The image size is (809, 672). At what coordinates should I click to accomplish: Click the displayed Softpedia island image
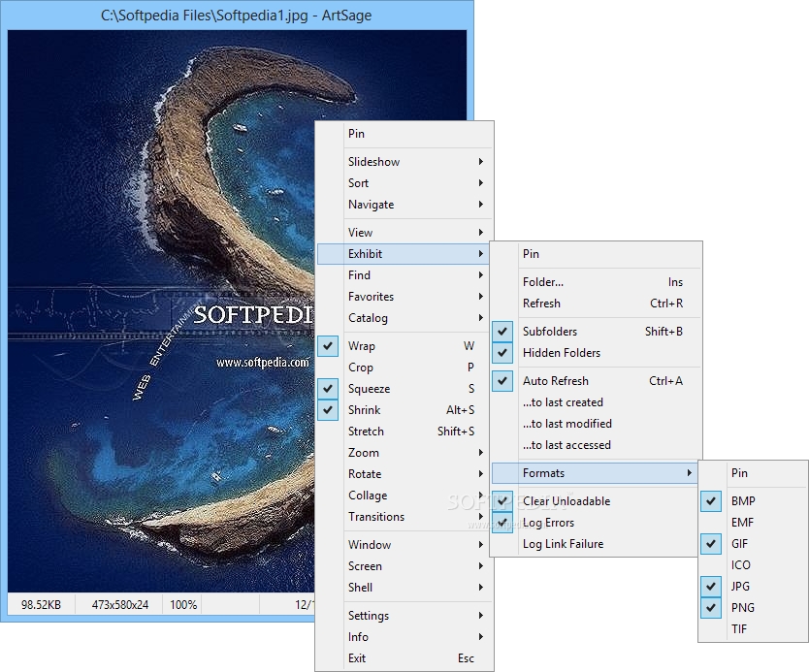[161, 309]
